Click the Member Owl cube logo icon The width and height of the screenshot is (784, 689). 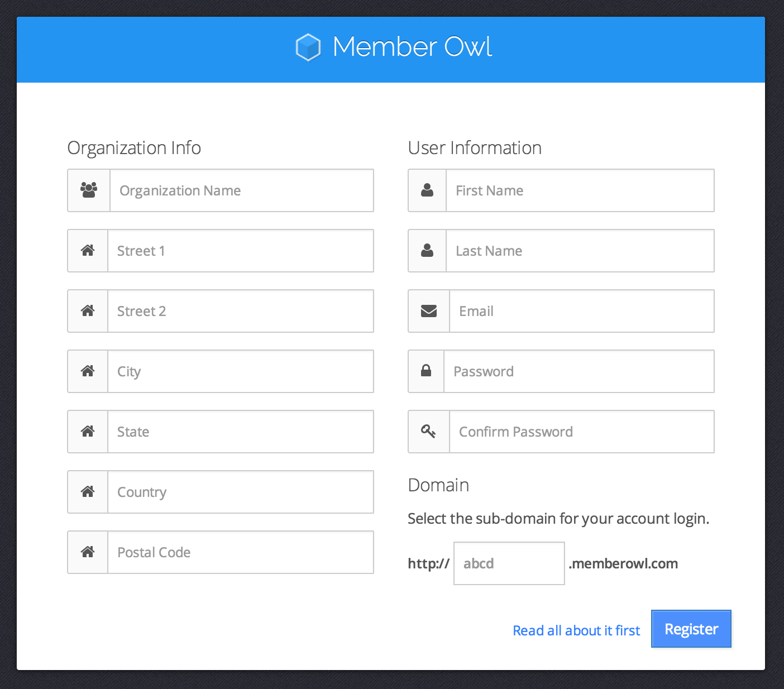(x=308, y=47)
